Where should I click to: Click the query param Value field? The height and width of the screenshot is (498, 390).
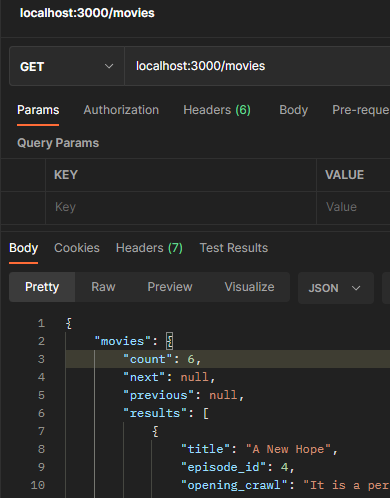pyautogui.click(x=353, y=207)
